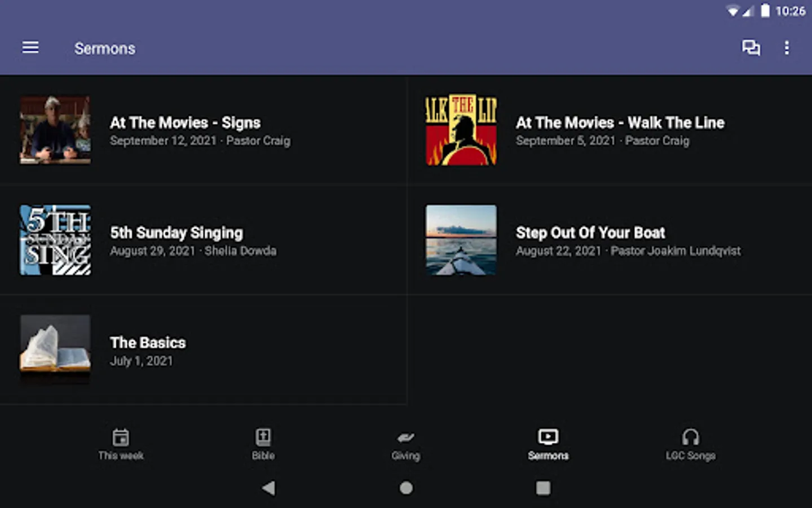Open "The Basics" sermon entry
This screenshot has width=812, height=508.
pos(148,343)
